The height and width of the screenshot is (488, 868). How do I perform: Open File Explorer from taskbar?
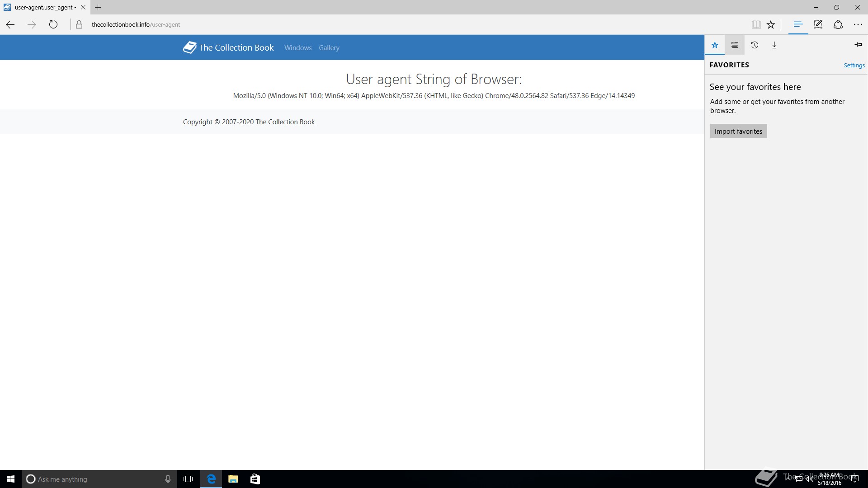(233, 479)
